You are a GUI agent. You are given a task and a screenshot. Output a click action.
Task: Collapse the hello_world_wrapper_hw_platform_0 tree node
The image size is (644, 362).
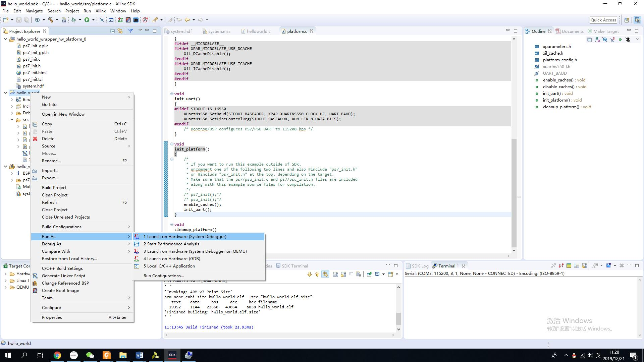(6, 39)
